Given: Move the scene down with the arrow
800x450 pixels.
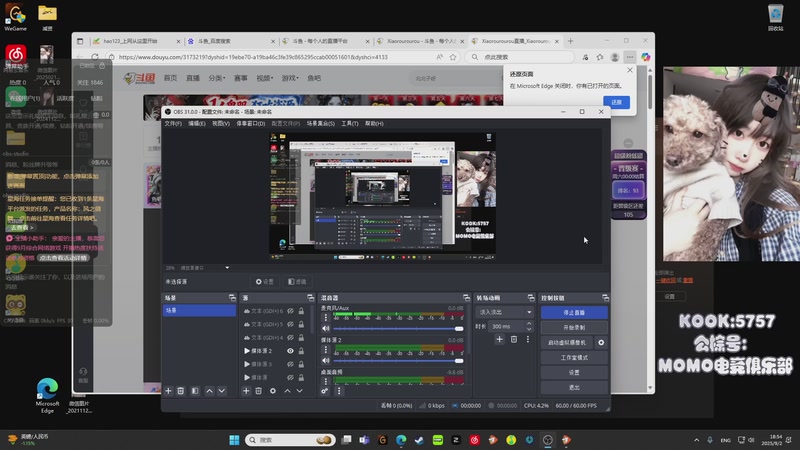Looking at the screenshot, I should tap(221, 391).
